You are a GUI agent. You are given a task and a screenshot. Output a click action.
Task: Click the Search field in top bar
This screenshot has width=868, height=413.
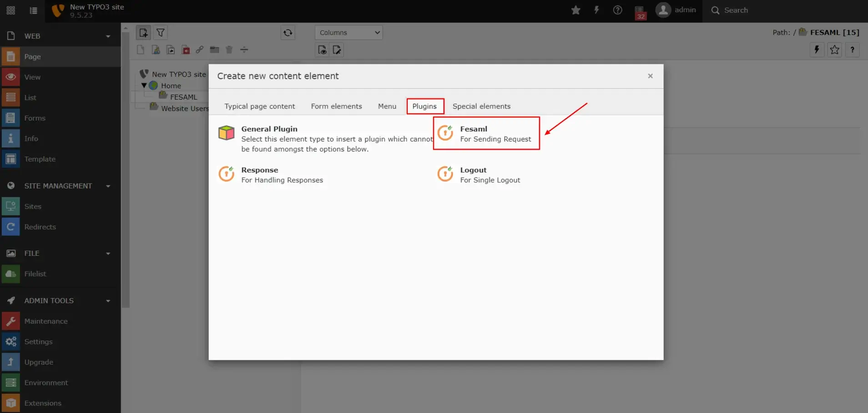click(x=785, y=10)
